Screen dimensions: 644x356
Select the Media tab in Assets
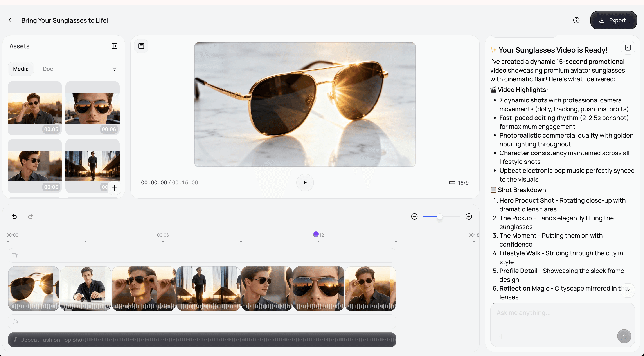[21, 69]
